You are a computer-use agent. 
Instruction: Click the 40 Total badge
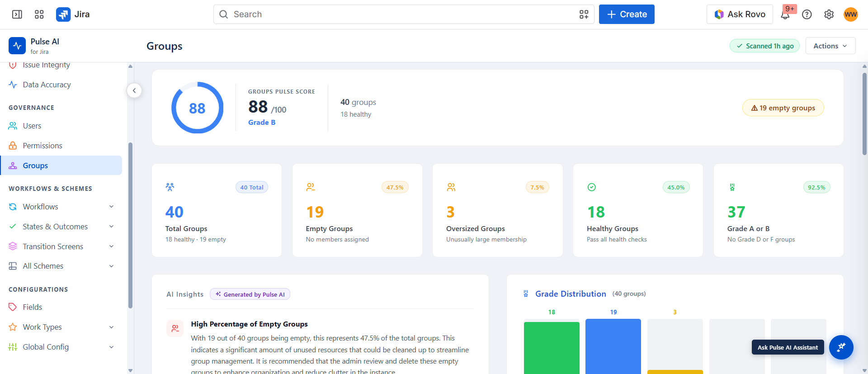(x=252, y=187)
